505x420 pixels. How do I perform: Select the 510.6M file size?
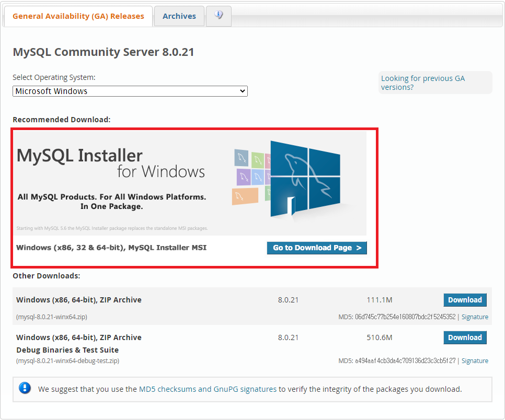point(380,337)
